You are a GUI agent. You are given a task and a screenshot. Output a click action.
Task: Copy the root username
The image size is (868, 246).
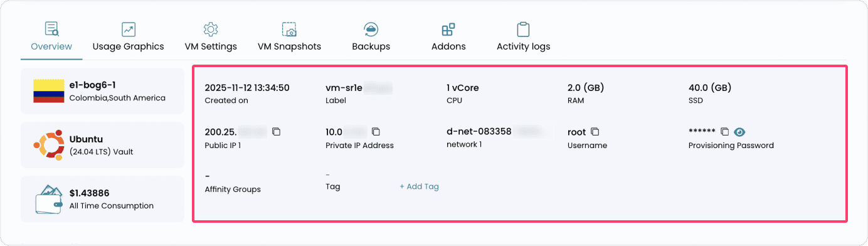tap(595, 132)
